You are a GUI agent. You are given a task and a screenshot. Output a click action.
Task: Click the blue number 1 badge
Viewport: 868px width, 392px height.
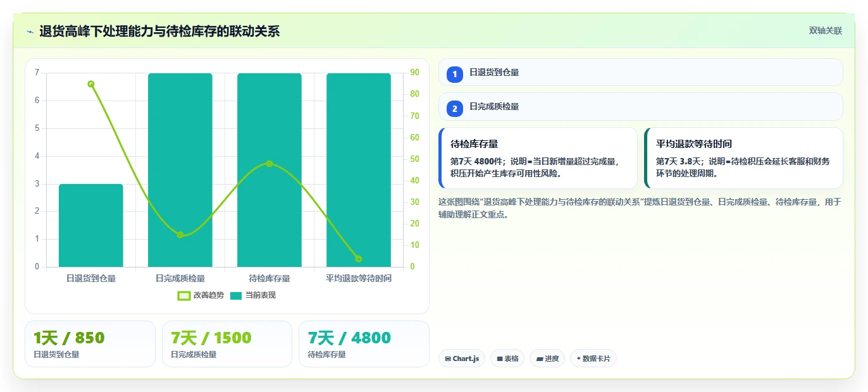click(454, 75)
